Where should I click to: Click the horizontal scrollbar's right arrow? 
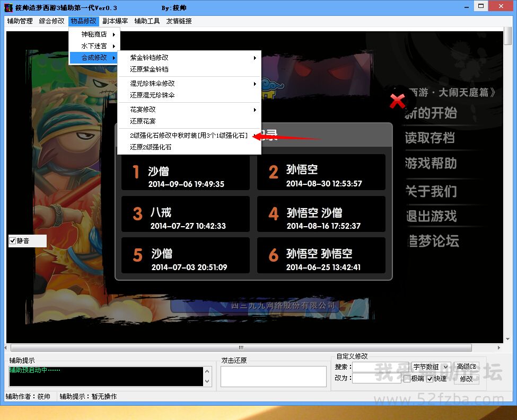499,348
